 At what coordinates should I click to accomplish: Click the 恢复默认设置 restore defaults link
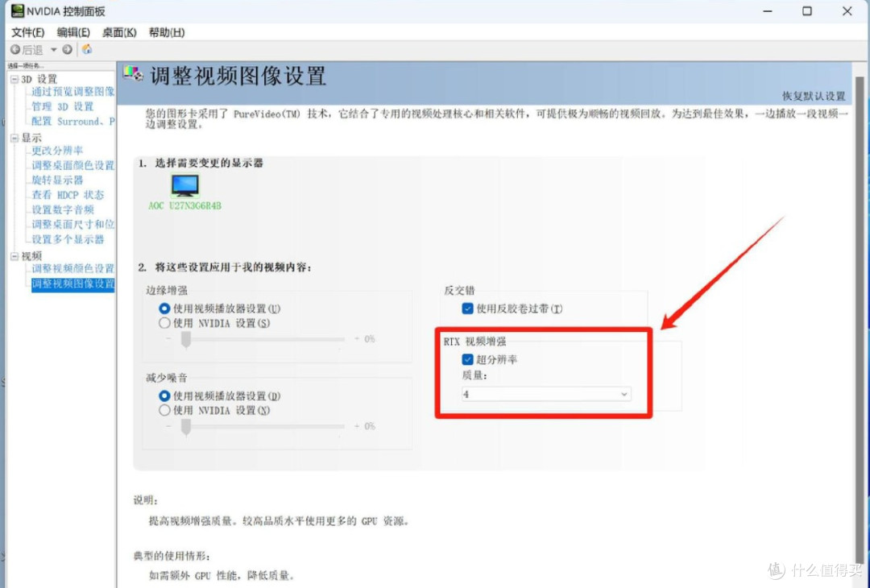tap(813, 95)
